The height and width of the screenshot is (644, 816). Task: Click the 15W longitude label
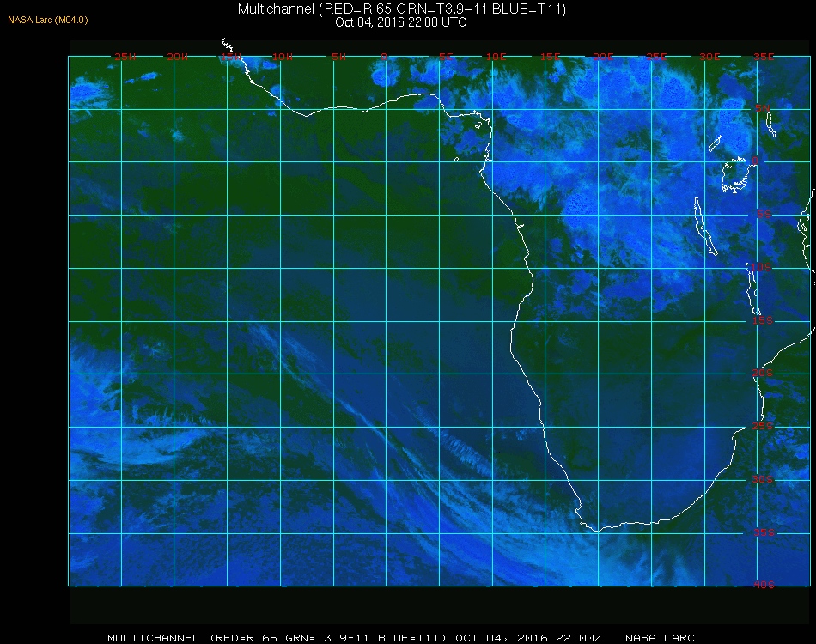click(230, 57)
